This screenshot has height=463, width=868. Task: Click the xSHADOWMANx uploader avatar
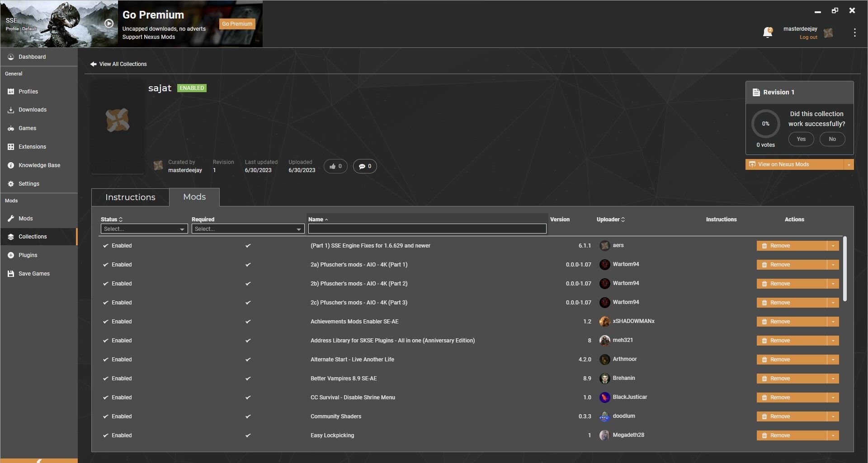click(x=604, y=322)
